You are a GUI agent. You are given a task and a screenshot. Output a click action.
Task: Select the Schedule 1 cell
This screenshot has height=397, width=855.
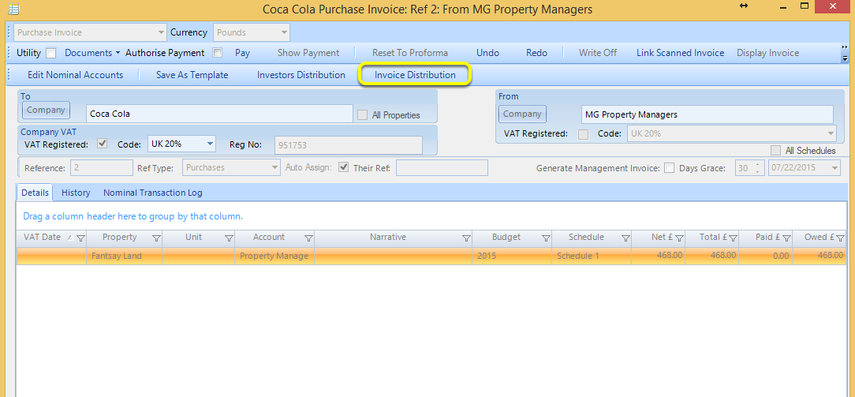[x=592, y=256]
